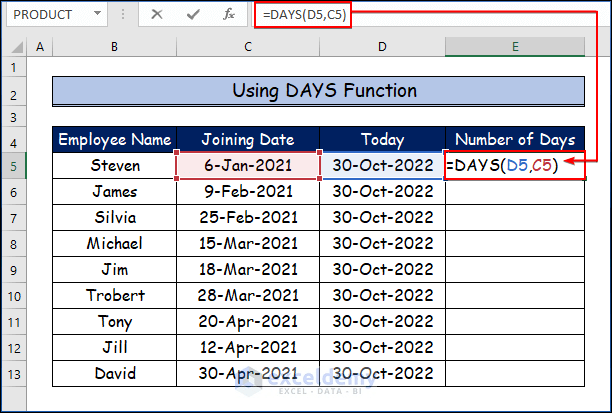Select the 'Today' header cell
The height and width of the screenshot is (413, 612).
pyautogui.click(x=382, y=139)
